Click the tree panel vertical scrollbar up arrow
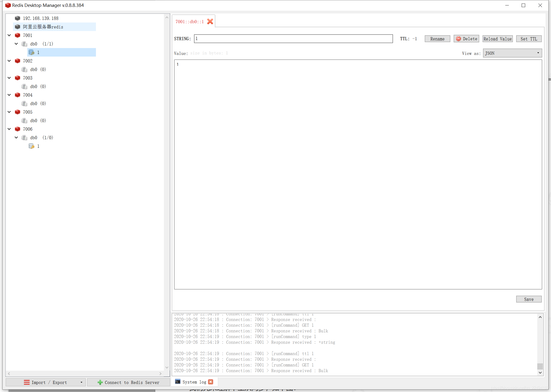Image resolution: width=551 pixels, height=392 pixels. pyautogui.click(x=167, y=17)
